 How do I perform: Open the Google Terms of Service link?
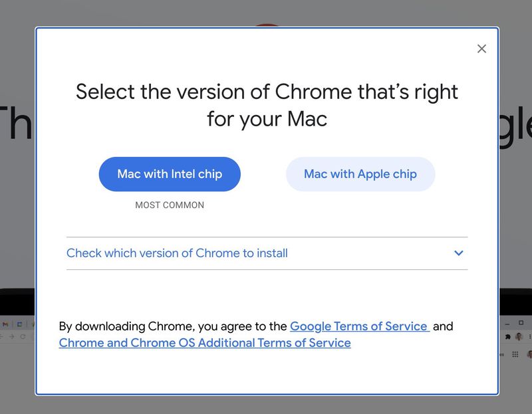click(x=358, y=326)
